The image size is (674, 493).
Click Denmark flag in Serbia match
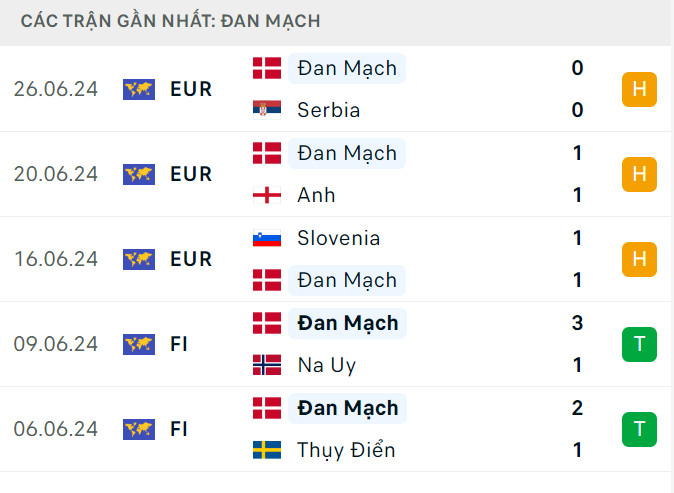tap(267, 68)
